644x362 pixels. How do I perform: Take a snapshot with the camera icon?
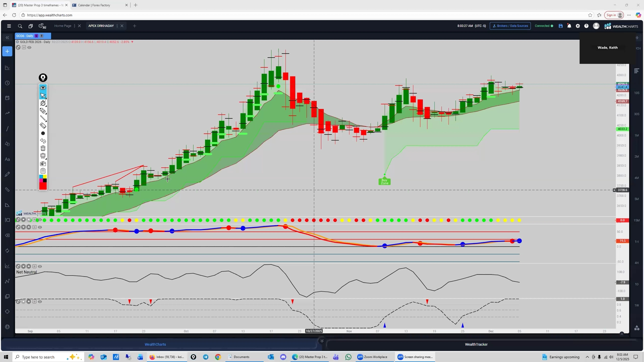click(x=43, y=164)
